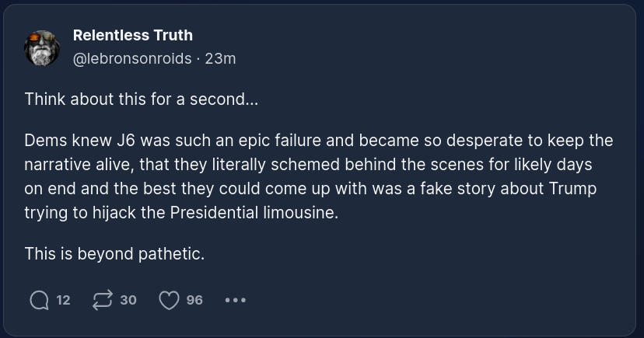This screenshot has height=338, width=644.
Task: Open the 23m post timestamp
Action: 220,58
